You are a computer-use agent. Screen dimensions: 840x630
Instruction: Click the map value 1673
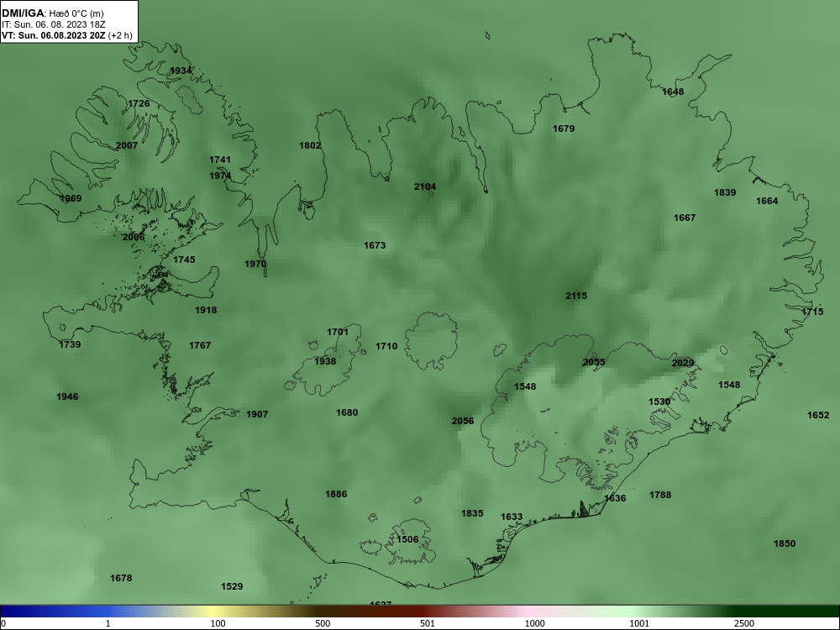375,245
